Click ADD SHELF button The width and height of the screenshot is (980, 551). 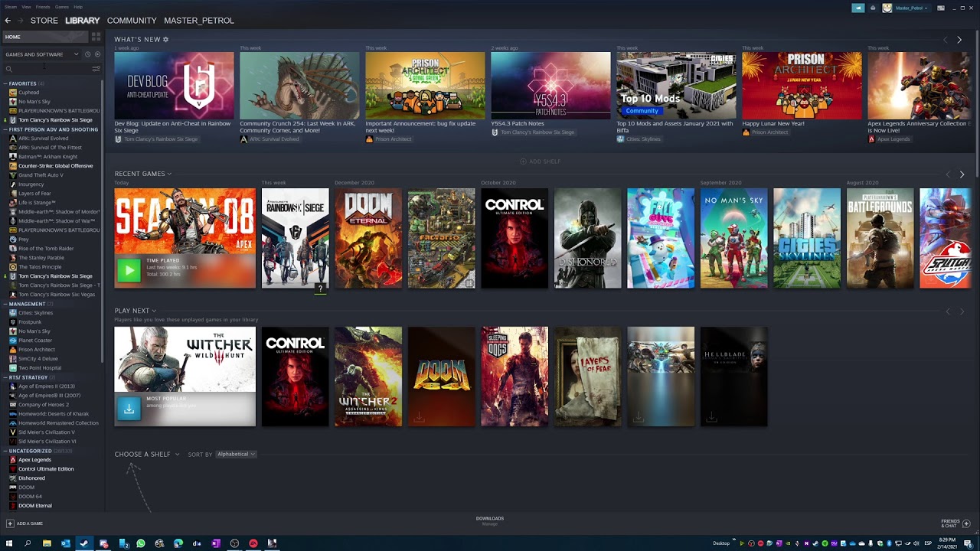click(541, 161)
